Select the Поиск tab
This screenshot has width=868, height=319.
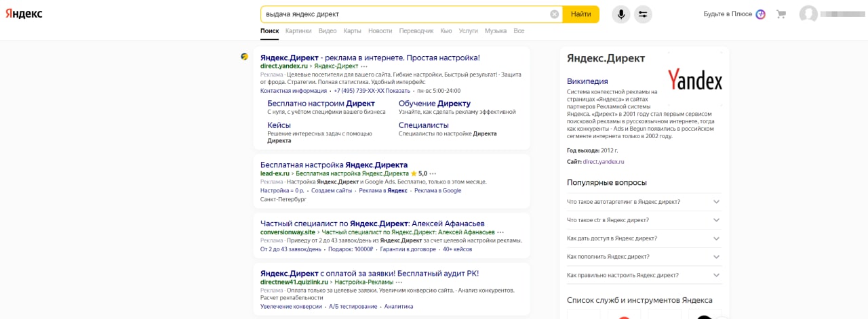pyautogui.click(x=269, y=31)
